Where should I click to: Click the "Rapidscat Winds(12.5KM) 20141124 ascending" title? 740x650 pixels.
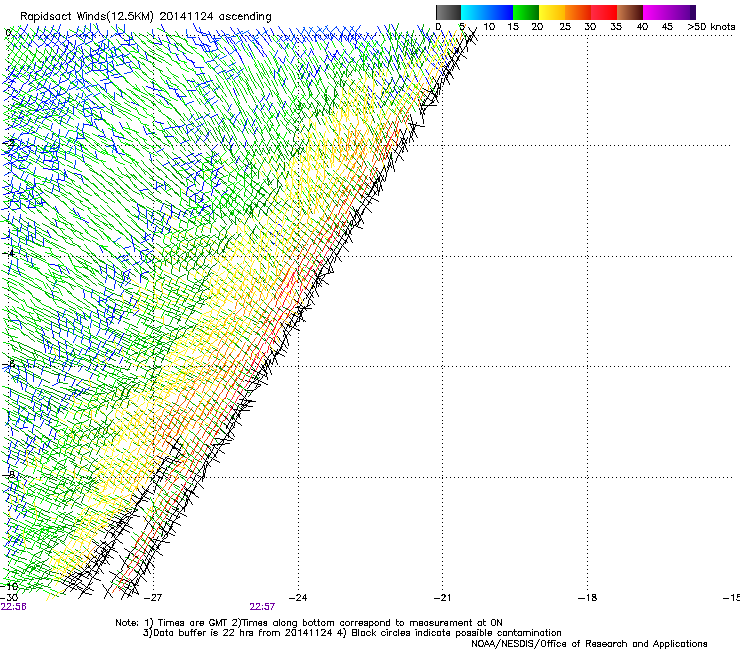pyautogui.click(x=146, y=17)
